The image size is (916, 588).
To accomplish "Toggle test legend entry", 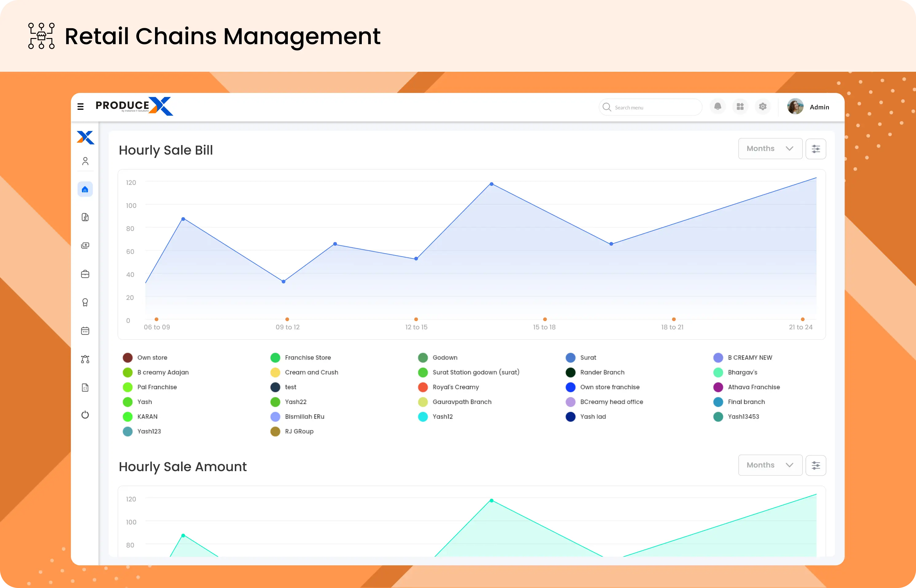I will [283, 387].
